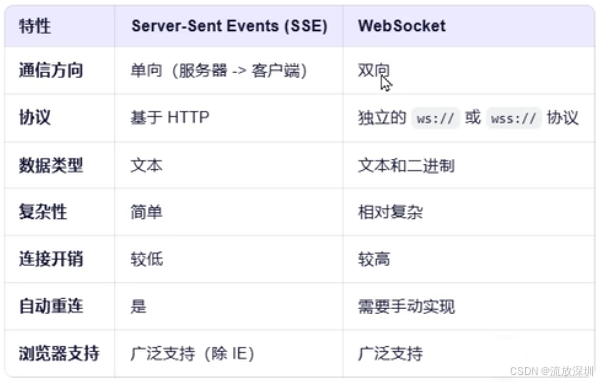Screen dimensions: 597x382
Task: Select the 协议 row label
Action: (35, 117)
